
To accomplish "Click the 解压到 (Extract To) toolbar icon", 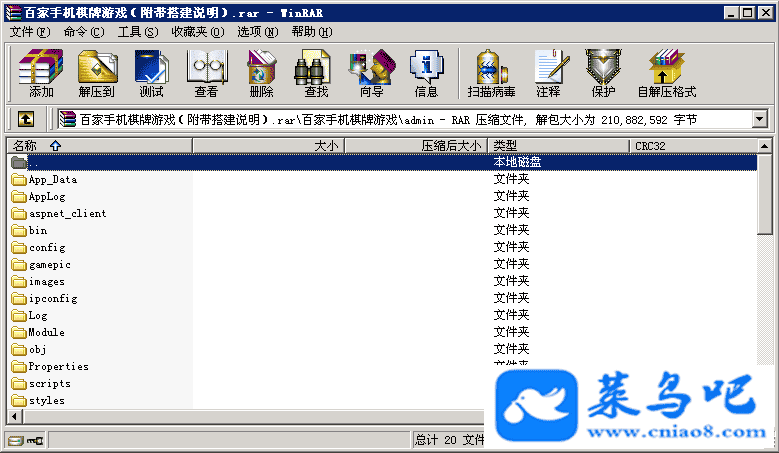I will tap(97, 73).
